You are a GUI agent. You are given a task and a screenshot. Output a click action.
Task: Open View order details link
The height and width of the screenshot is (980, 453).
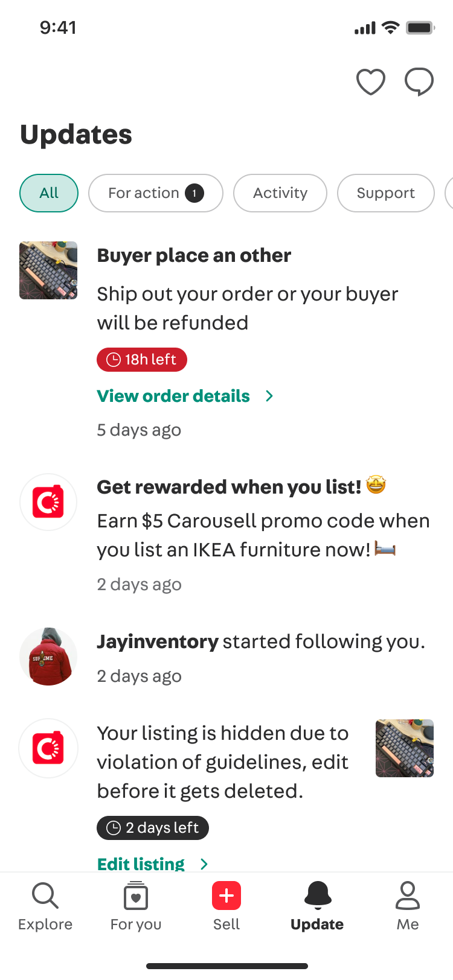click(173, 396)
